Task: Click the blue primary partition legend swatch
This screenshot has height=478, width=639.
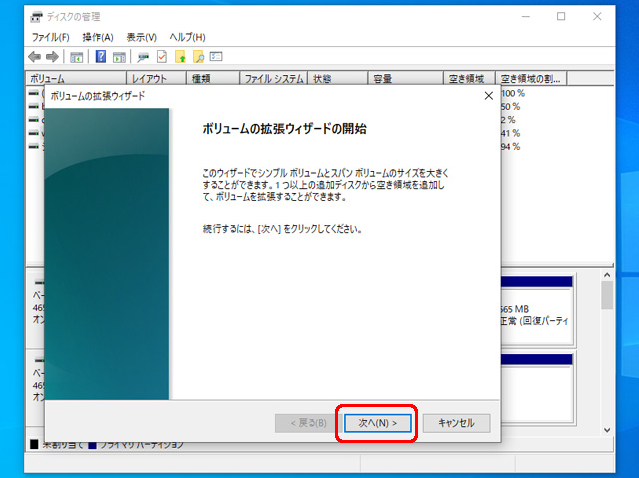Action: click(x=93, y=445)
